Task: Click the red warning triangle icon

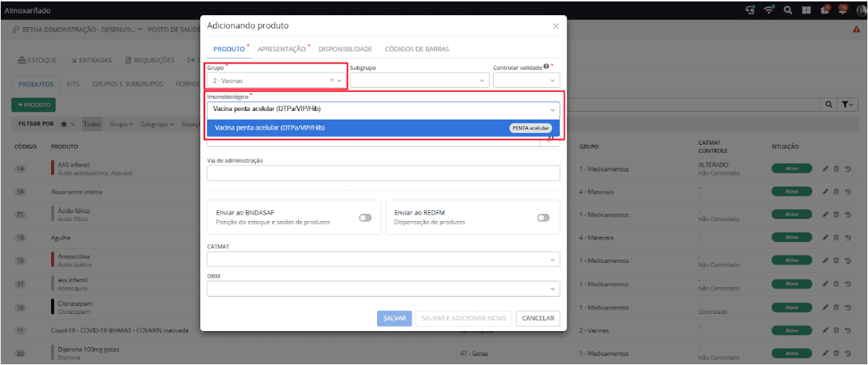Action: (x=856, y=30)
